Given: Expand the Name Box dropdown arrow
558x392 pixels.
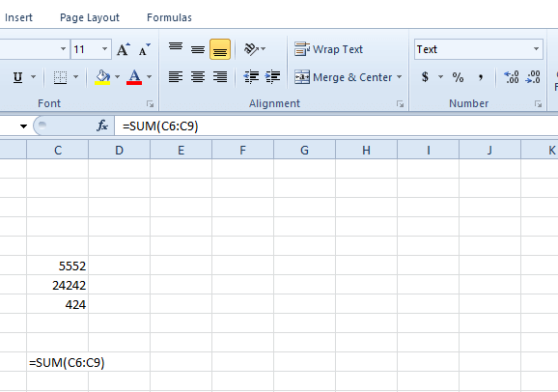Looking at the screenshot, I should 23,126.
